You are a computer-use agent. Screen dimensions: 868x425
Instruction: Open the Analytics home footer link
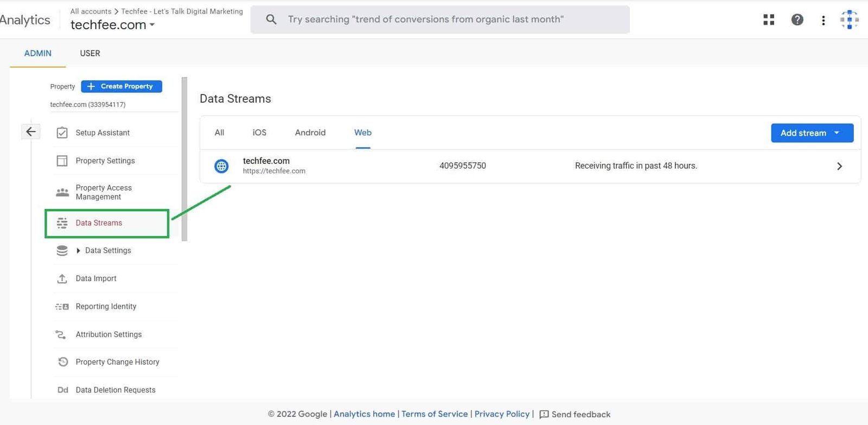click(x=364, y=414)
